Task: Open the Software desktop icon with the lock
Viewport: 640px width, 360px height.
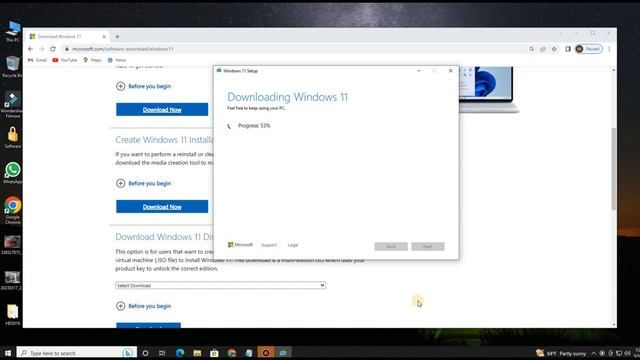Action: [x=13, y=138]
